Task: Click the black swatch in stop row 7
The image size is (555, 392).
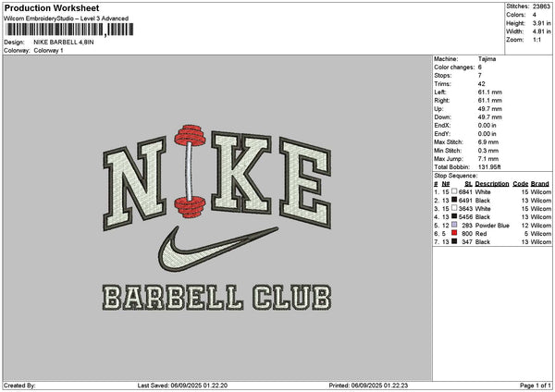Action: click(454, 241)
